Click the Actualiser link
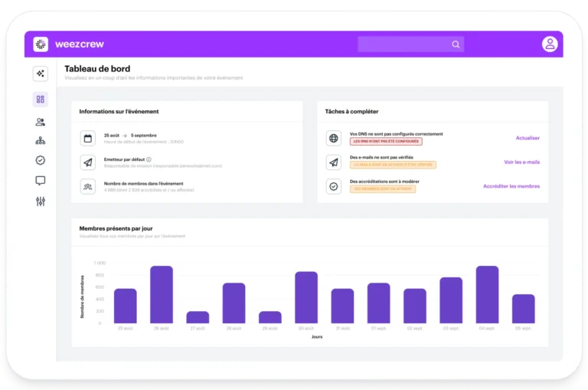This screenshot has width=588, height=390. (x=528, y=138)
